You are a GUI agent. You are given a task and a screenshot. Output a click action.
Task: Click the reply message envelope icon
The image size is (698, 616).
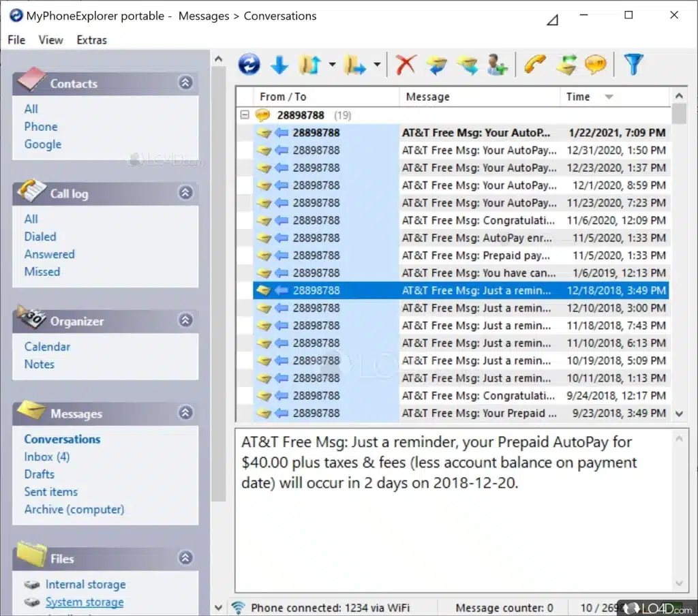pyautogui.click(x=437, y=65)
